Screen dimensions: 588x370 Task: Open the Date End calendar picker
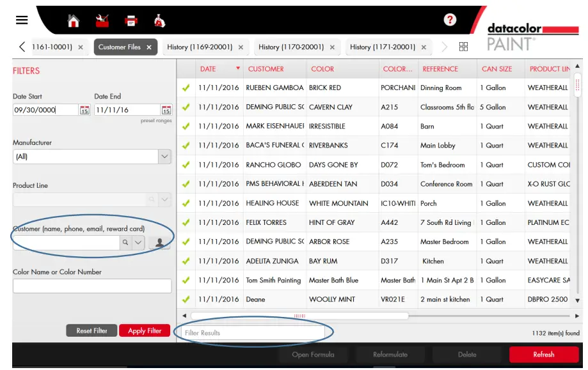166,110
